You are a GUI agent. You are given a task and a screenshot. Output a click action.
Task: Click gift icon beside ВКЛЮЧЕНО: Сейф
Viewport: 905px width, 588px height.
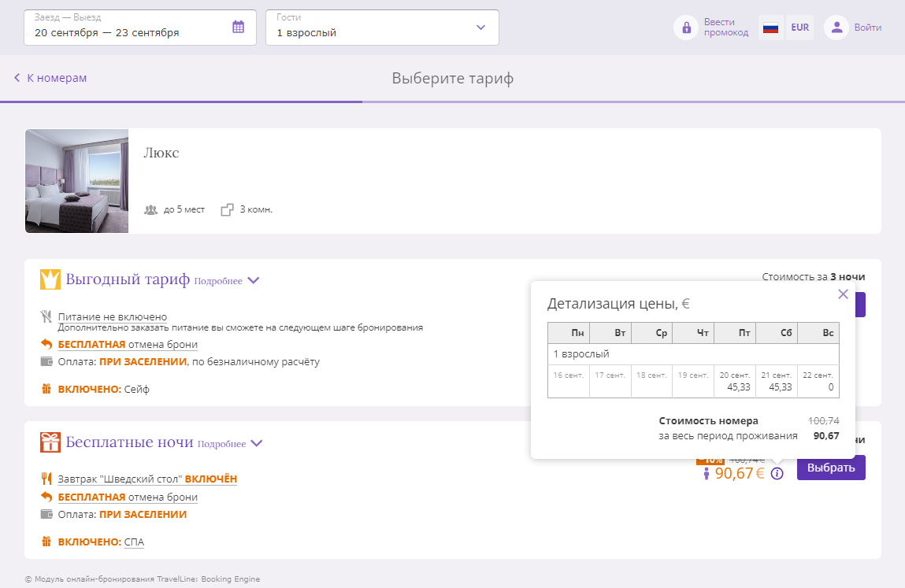coord(46,388)
